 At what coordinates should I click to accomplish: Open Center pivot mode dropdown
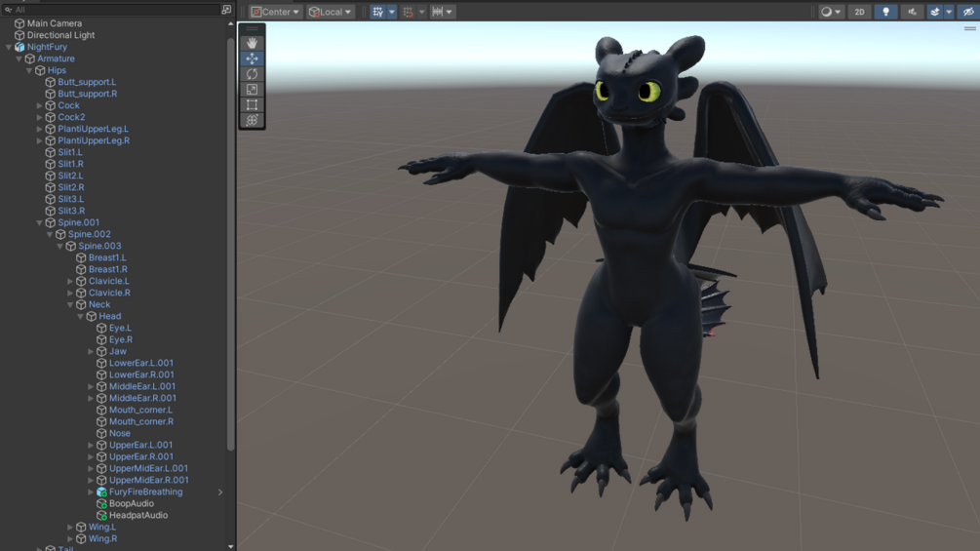[275, 12]
